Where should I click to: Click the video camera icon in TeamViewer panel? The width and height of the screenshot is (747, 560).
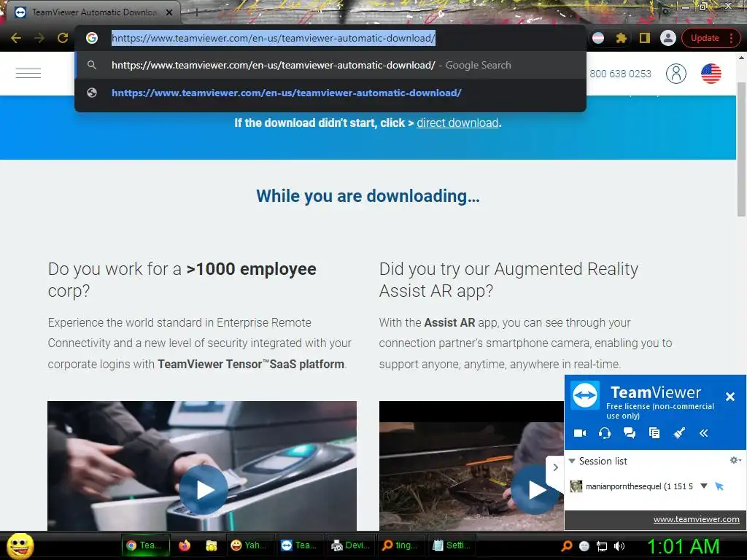pyautogui.click(x=580, y=433)
